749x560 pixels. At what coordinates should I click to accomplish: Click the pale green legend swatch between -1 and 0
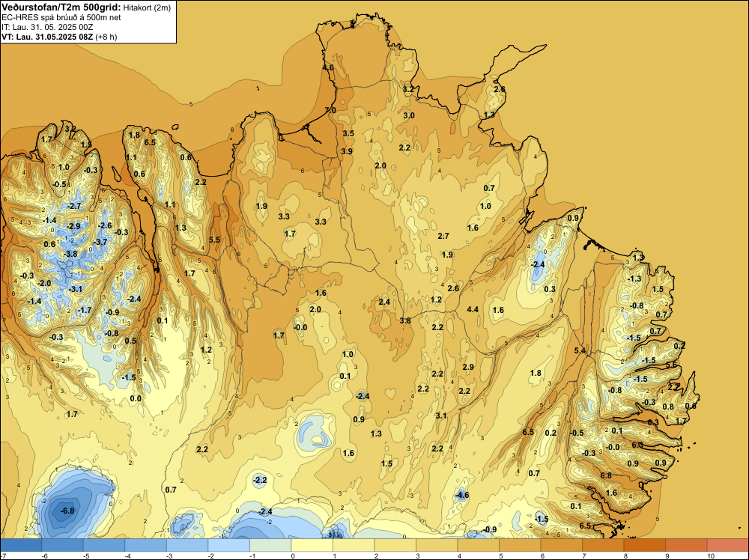270,545
